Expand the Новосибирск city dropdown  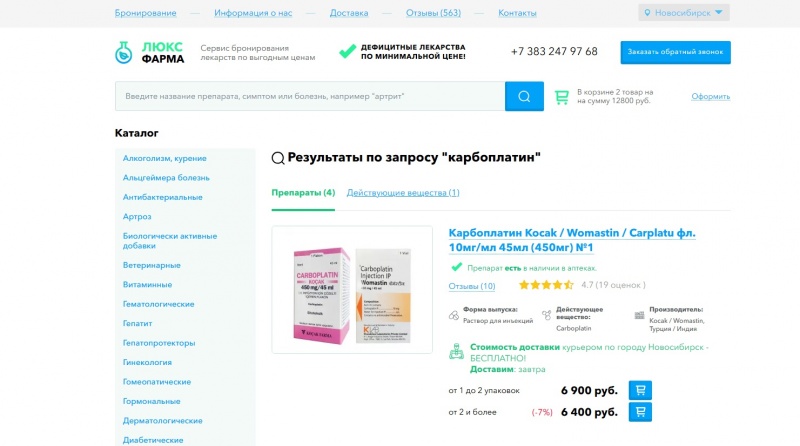point(684,13)
